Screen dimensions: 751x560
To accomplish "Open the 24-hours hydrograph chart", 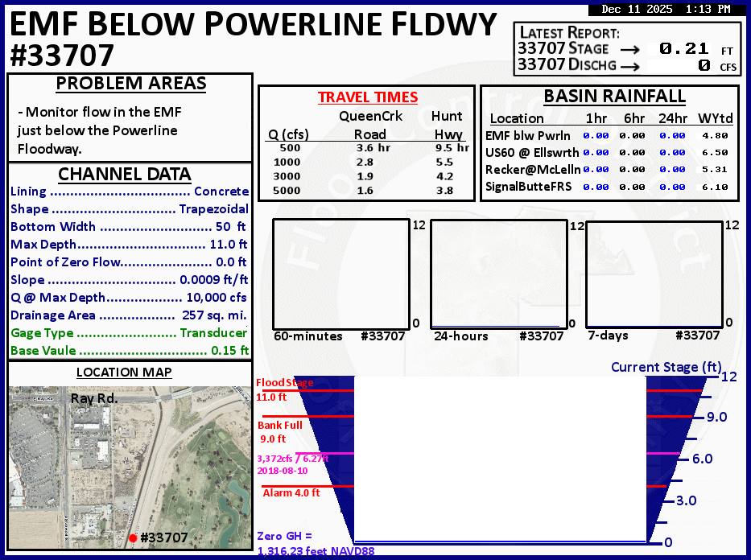I will (499, 274).
